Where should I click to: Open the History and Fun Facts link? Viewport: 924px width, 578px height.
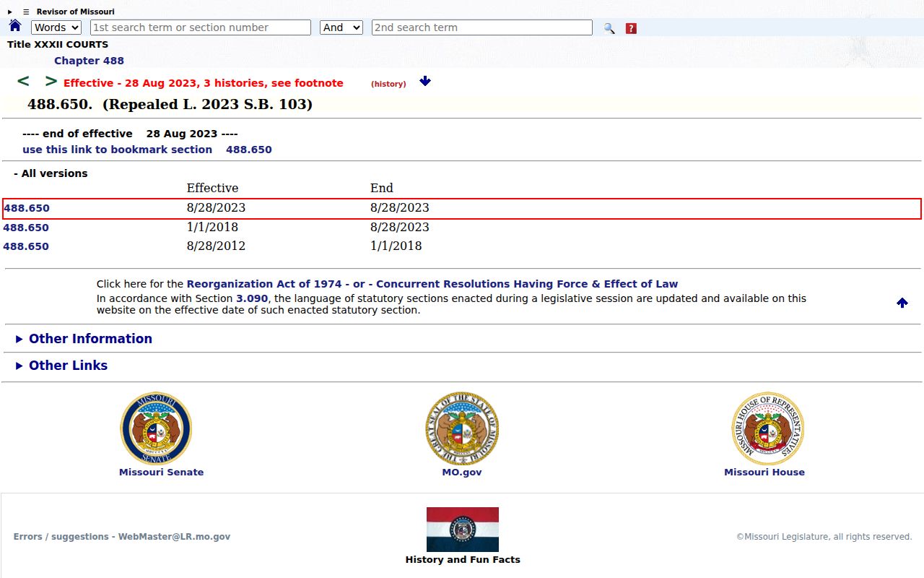pyautogui.click(x=463, y=559)
